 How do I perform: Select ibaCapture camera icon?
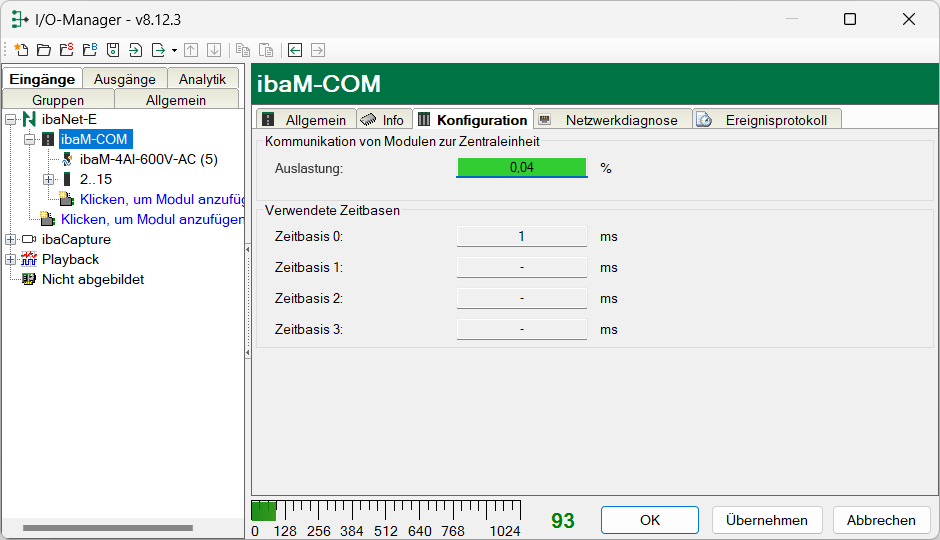(29, 239)
